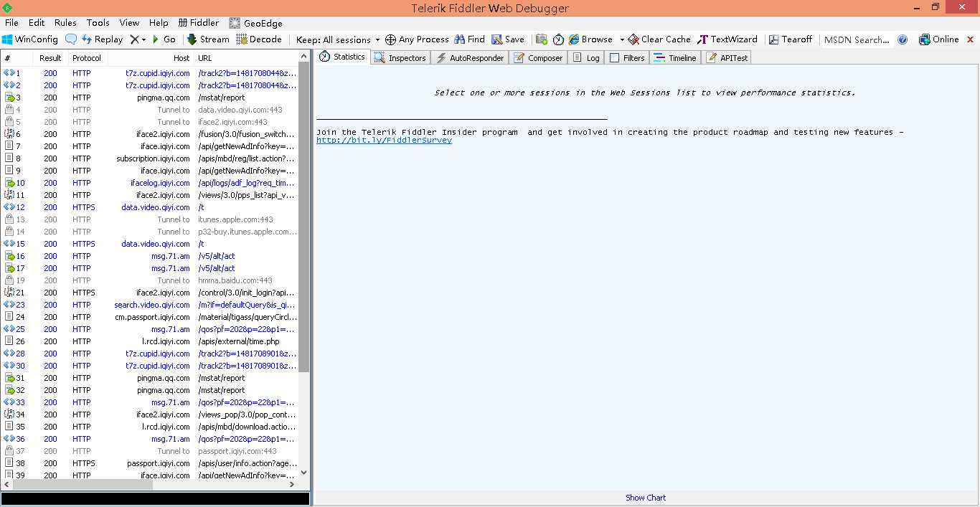Click Go to resume breakpoints
The image size is (980, 507).
tap(164, 39)
